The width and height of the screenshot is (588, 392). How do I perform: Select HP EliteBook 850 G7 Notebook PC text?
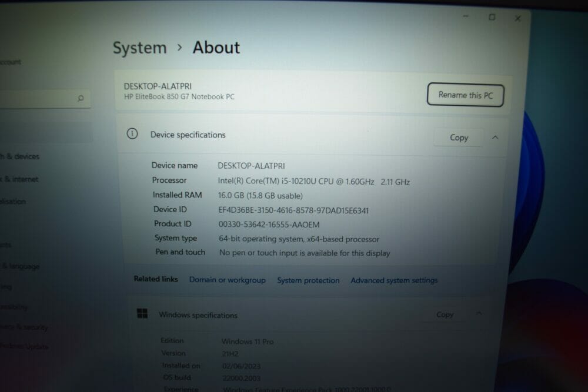[x=179, y=96]
